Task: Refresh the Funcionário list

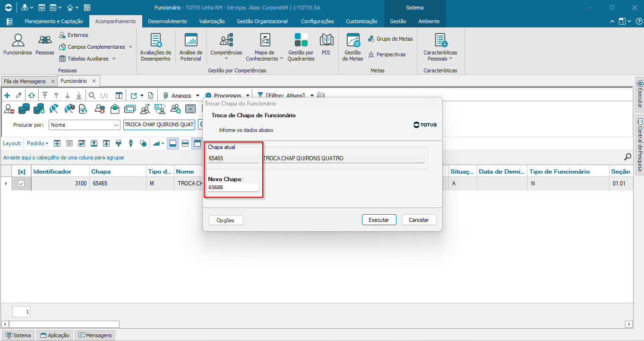Action: (31, 96)
